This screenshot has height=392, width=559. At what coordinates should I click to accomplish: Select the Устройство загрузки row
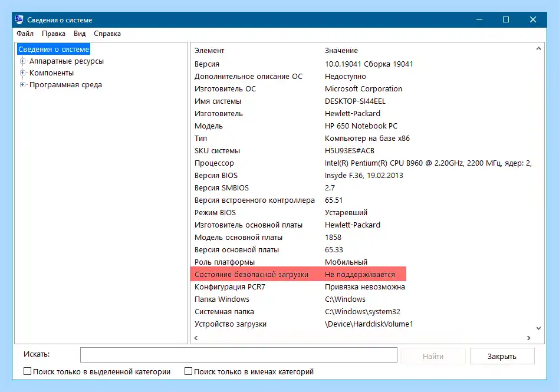pos(362,324)
